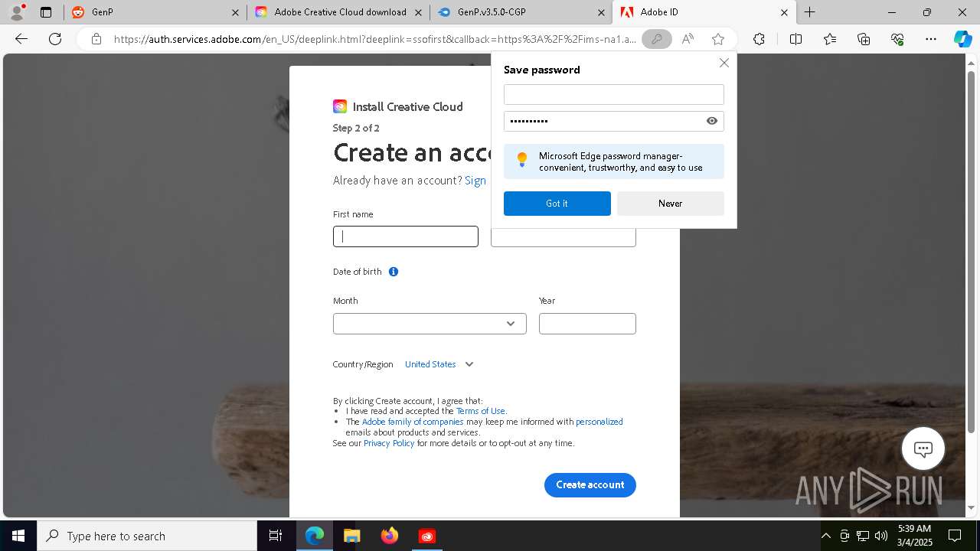980x551 pixels.
Task: Open File Explorer from the taskbar
Action: (x=351, y=536)
